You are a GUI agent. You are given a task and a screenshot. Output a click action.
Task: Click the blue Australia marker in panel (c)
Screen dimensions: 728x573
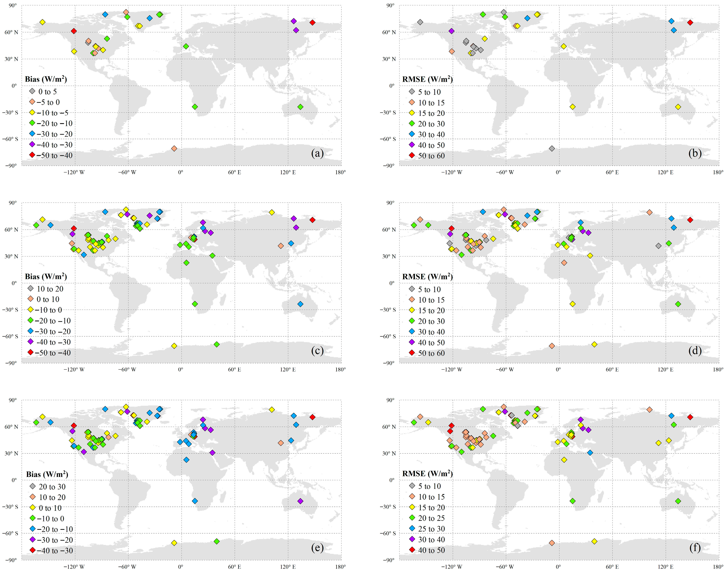pos(300,304)
